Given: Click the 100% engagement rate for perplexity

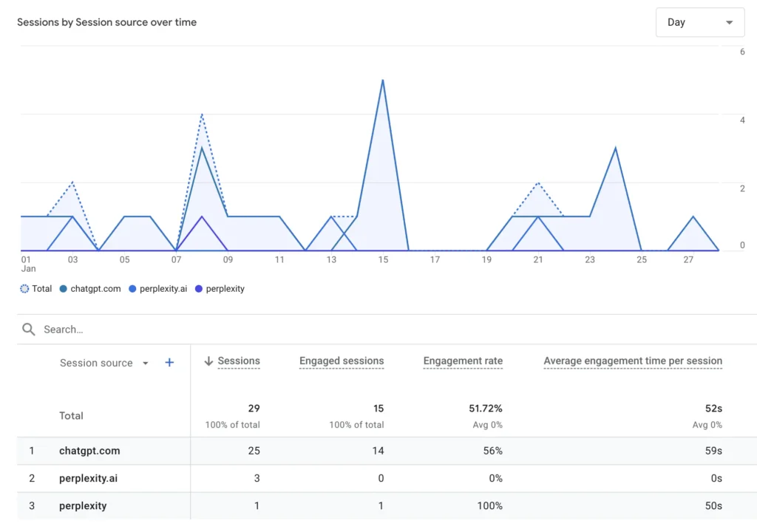Looking at the screenshot, I should 489,506.
